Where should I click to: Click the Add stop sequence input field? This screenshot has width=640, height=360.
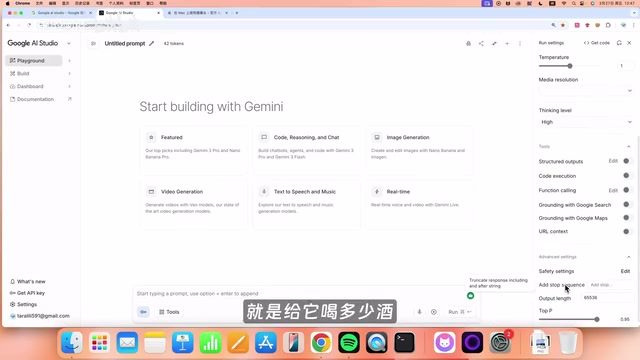(x=611, y=285)
